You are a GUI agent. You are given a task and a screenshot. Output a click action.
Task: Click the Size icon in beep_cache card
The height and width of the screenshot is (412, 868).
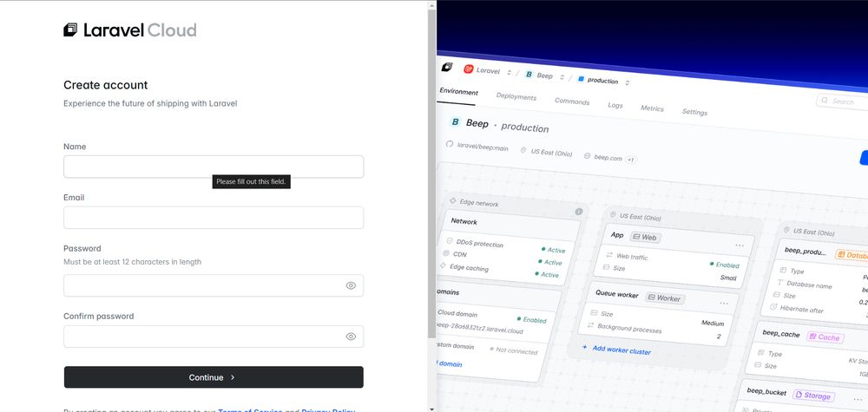[758, 364]
